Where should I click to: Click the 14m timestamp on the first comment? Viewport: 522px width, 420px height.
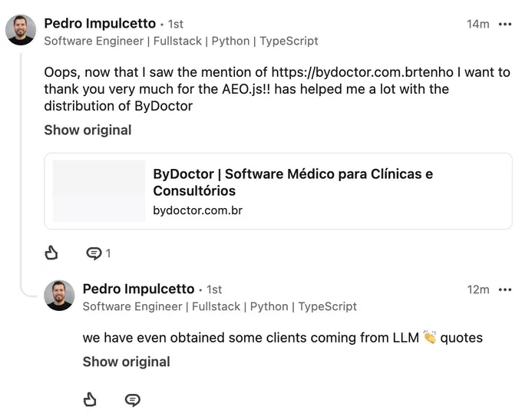click(478, 24)
